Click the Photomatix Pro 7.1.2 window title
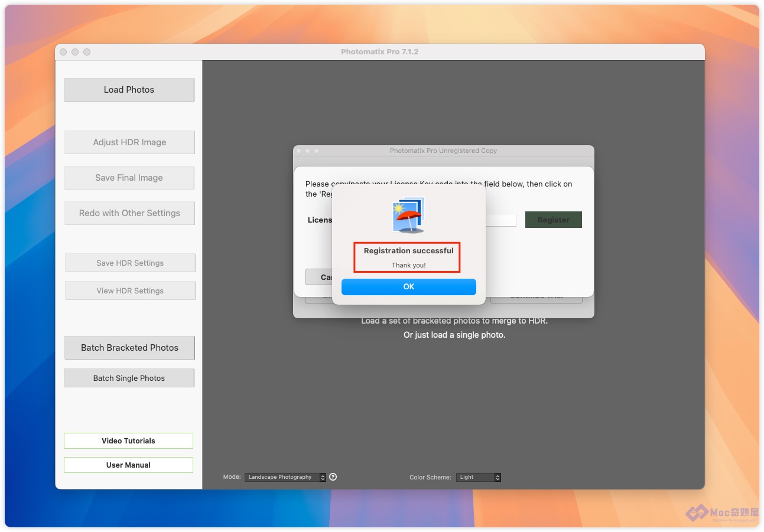The height and width of the screenshot is (532, 764). click(x=380, y=52)
